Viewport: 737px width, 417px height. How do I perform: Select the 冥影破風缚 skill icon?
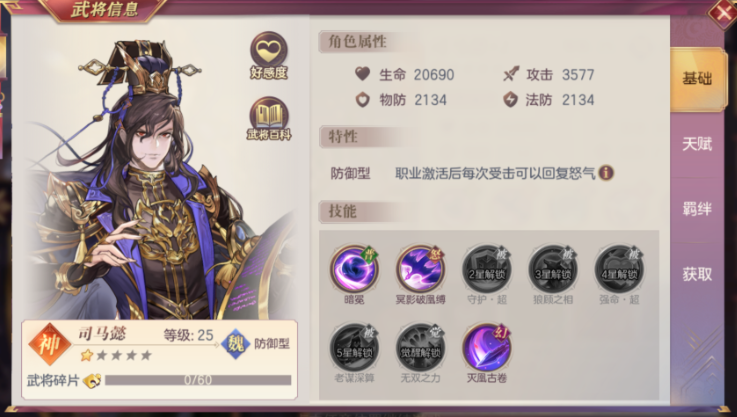pos(420,269)
